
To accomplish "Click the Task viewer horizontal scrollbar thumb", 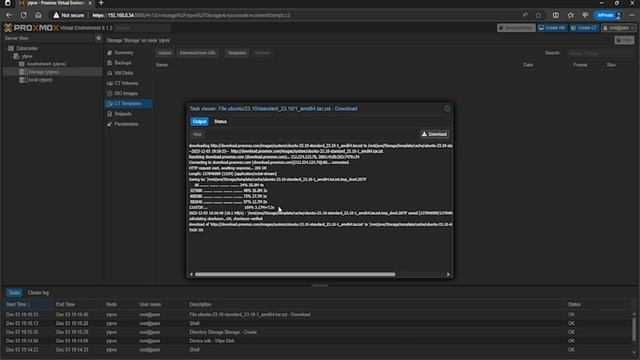I will tap(295, 274).
